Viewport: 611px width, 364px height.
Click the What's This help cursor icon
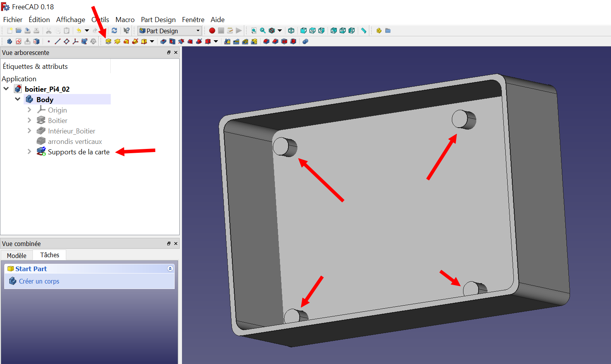coord(127,31)
